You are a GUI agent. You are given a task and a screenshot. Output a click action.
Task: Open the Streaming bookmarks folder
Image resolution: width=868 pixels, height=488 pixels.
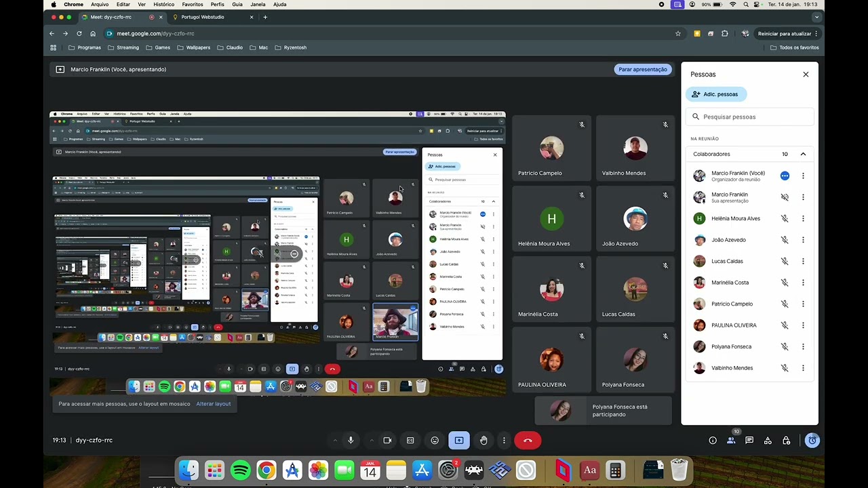[x=123, y=47]
